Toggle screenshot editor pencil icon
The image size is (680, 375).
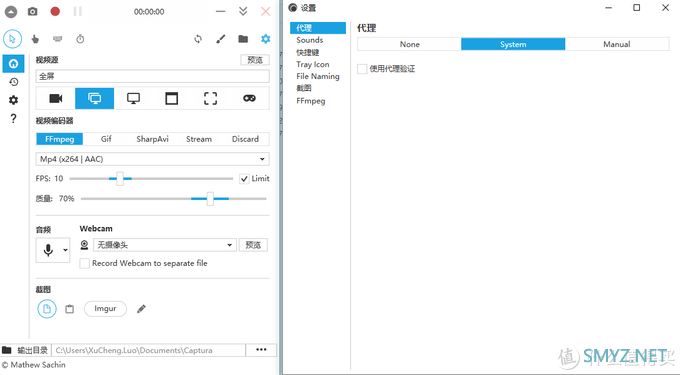coord(141,309)
